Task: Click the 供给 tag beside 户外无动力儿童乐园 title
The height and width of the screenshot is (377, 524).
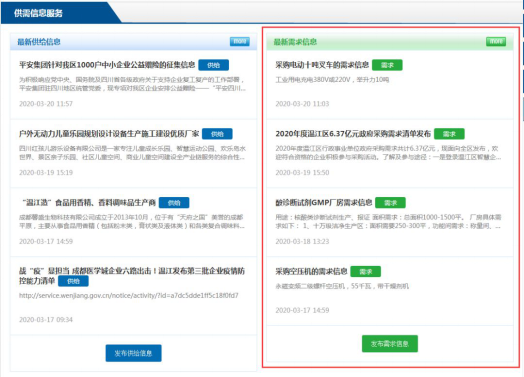Action: [217, 134]
